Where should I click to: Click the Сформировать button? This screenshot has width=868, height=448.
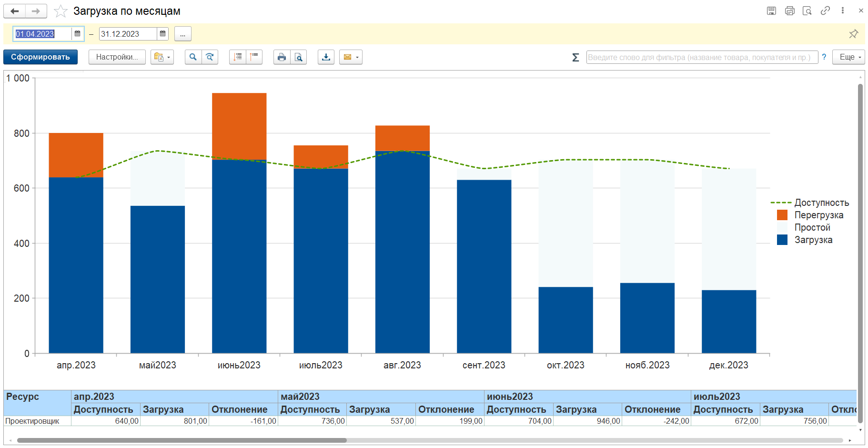tap(40, 57)
